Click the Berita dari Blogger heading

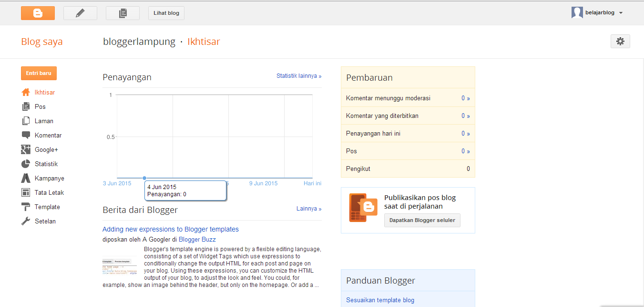140,210
